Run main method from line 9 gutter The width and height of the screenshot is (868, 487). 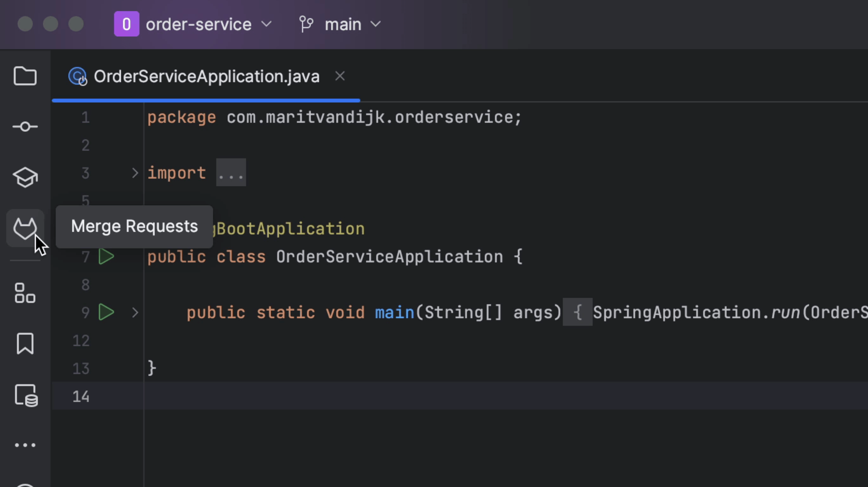point(106,312)
